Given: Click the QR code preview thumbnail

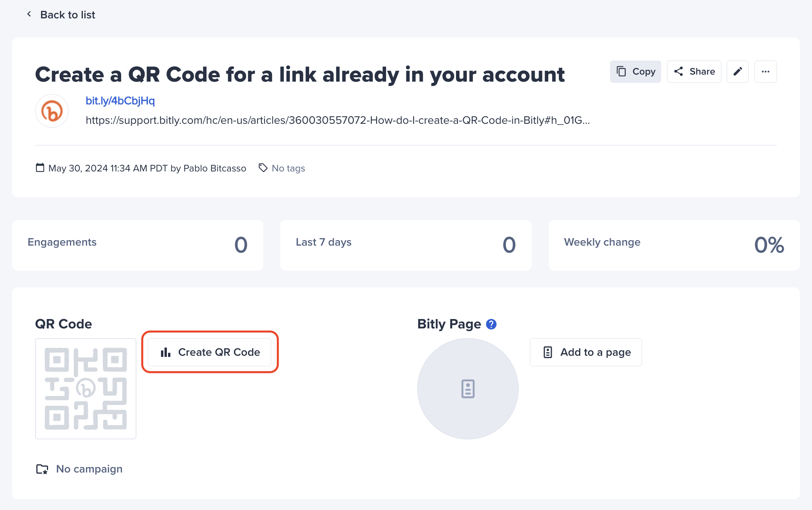Looking at the screenshot, I should [x=86, y=389].
